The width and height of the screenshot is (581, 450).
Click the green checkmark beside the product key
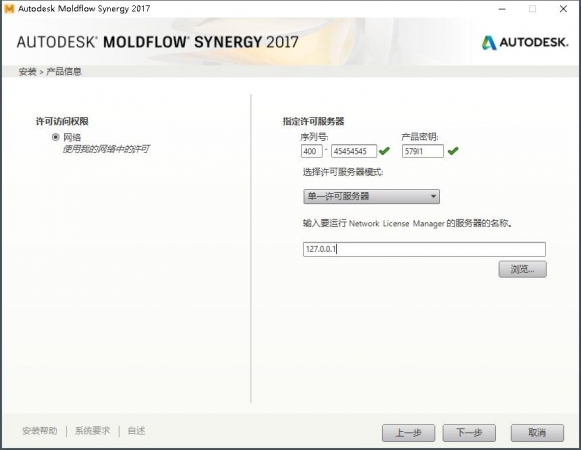453,150
